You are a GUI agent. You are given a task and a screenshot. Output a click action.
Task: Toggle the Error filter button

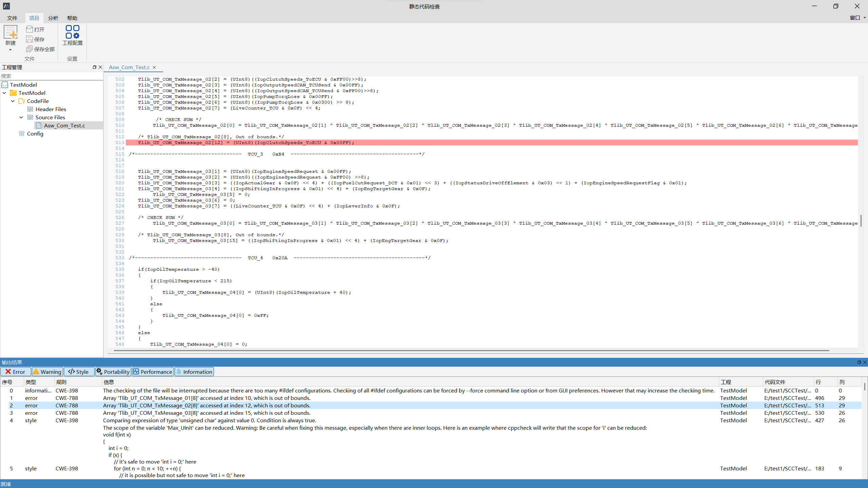point(16,372)
